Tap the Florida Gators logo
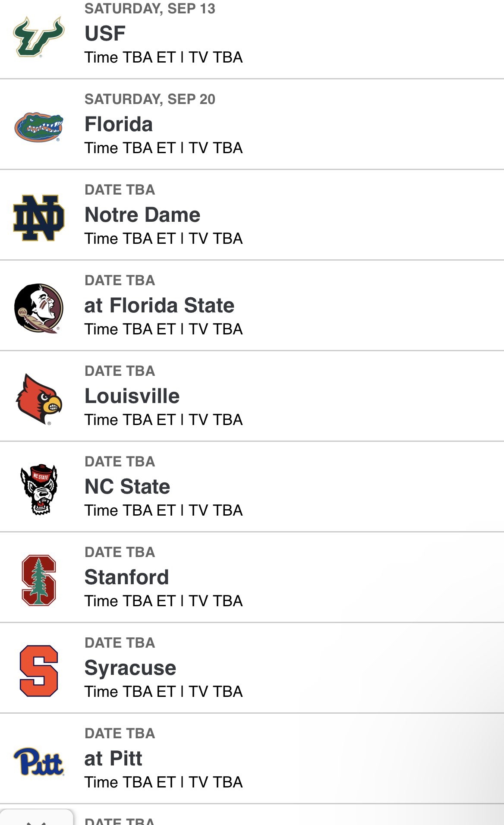The height and width of the screenshot is (825, 504). click(39, 127)
